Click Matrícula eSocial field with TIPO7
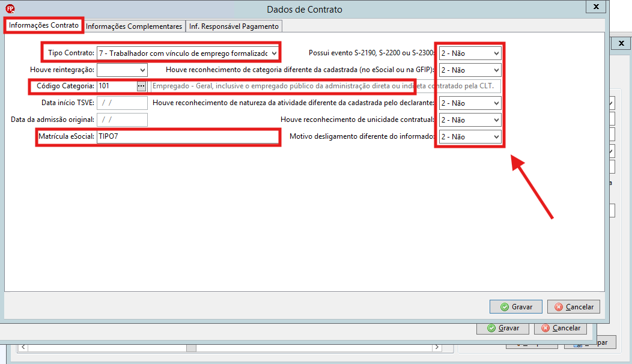 pyautogui.click(x=188, y=136)
